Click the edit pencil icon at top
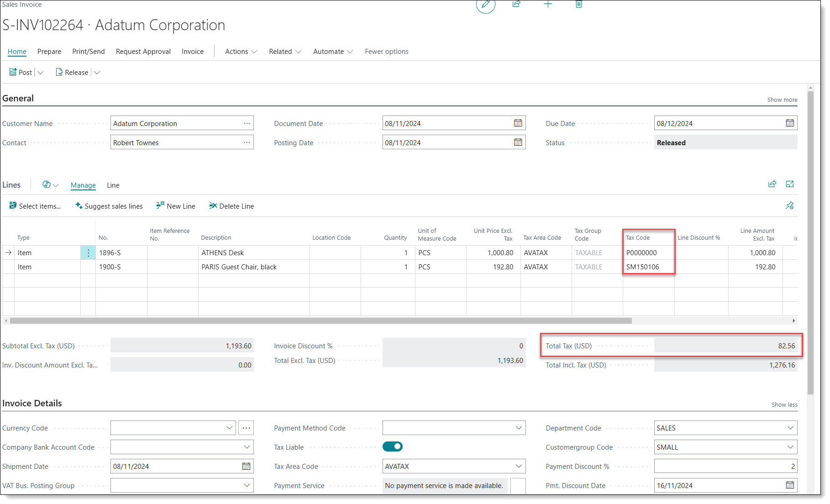Image resolution: width=830 pixels, height=504 pixels. tap(485, 5)
